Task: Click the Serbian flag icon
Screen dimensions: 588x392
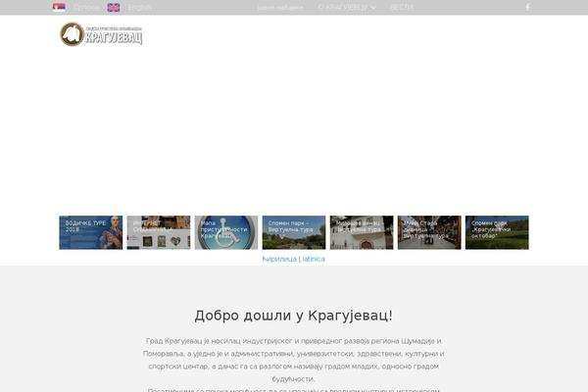Action: pyautogui.click(x=59, y=7)
